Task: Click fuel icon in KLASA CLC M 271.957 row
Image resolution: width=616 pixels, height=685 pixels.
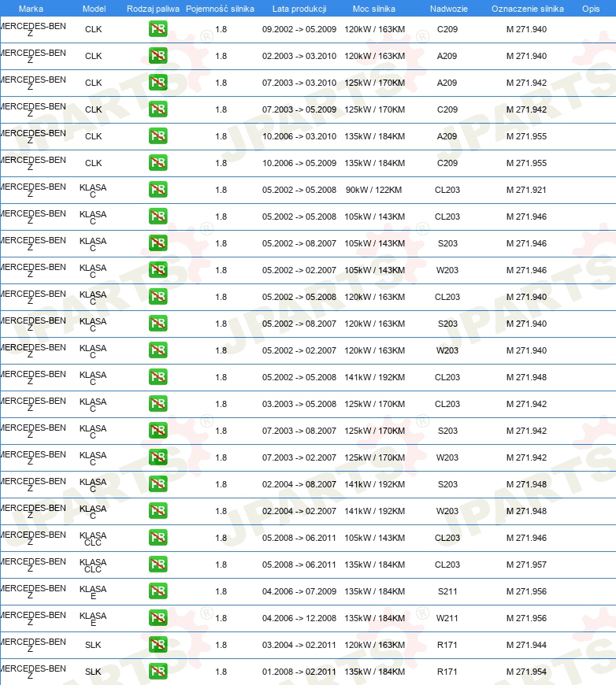Action: (158, 565)
